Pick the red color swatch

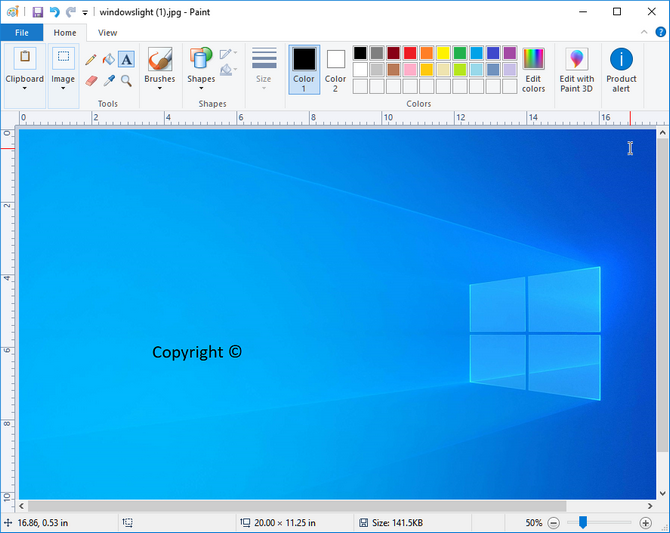410,53
